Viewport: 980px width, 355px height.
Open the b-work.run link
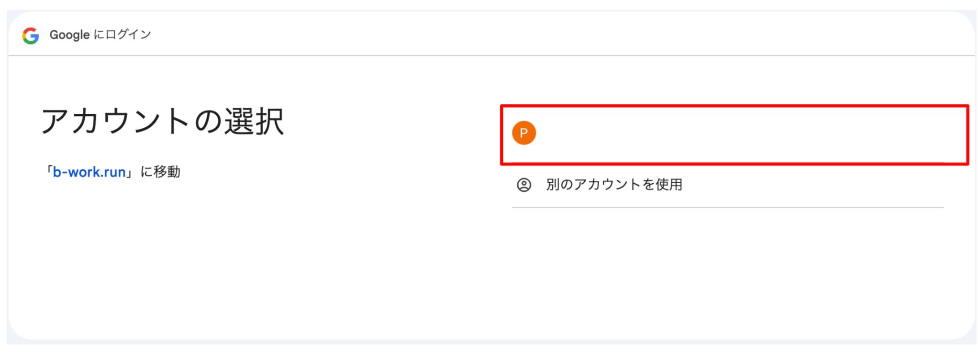point(89,172)
